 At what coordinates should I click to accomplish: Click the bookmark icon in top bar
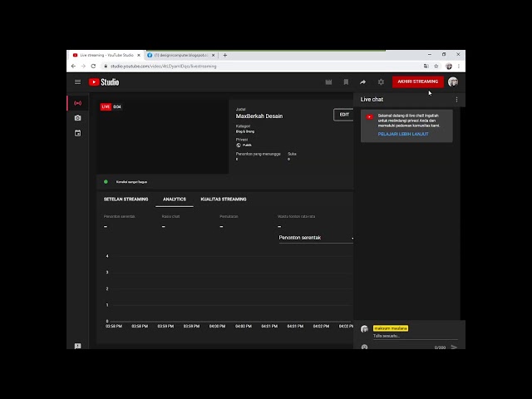pos(346,81)
